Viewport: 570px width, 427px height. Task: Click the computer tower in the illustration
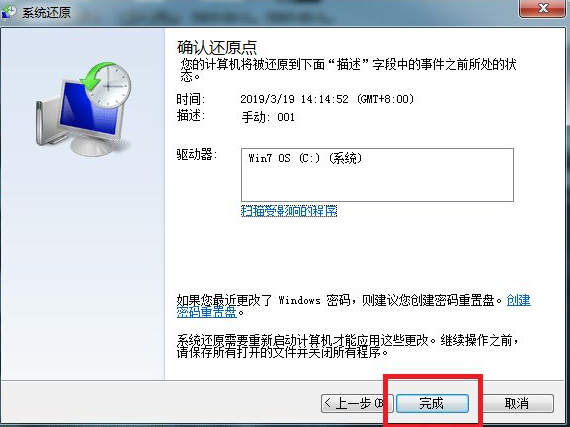[47, 122]
